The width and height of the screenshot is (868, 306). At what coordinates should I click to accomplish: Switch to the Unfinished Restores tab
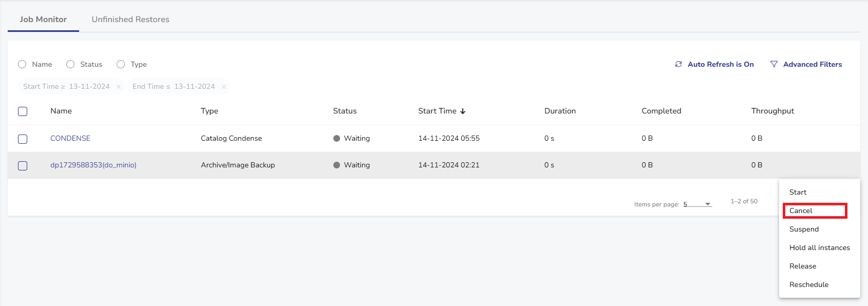tap(130, 20)
